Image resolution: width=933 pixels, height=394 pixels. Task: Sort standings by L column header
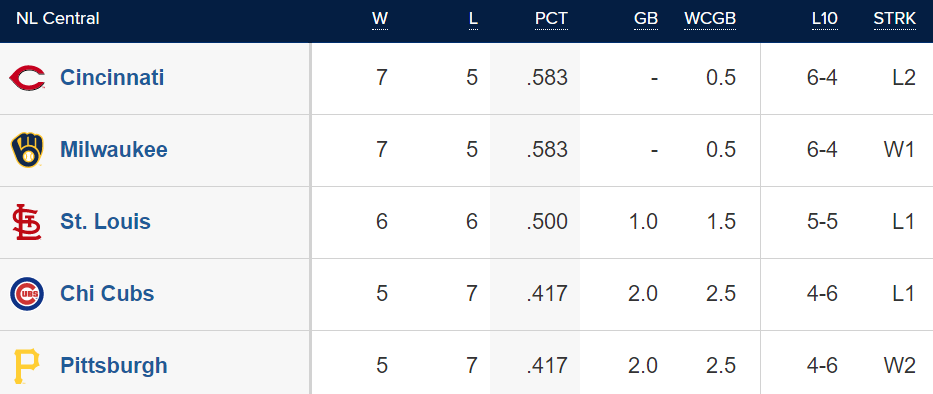pyautogui.click(x=473, y=19)
